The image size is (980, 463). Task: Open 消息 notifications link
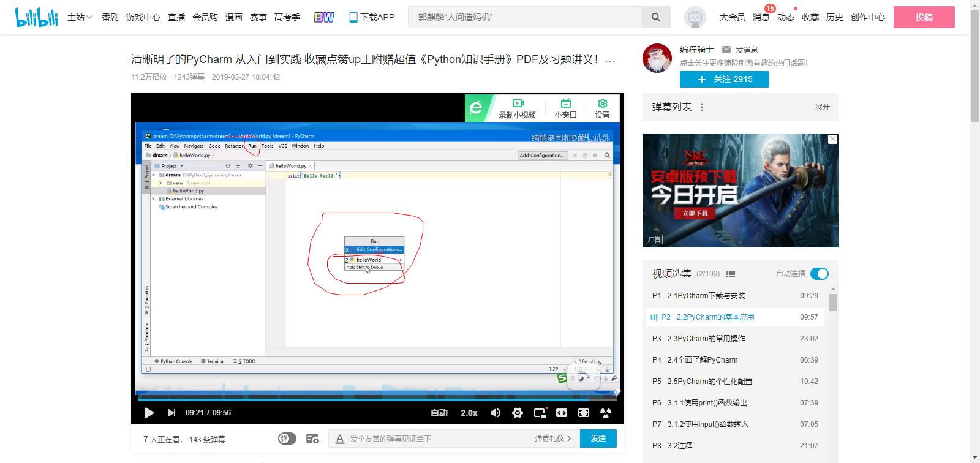761,17
